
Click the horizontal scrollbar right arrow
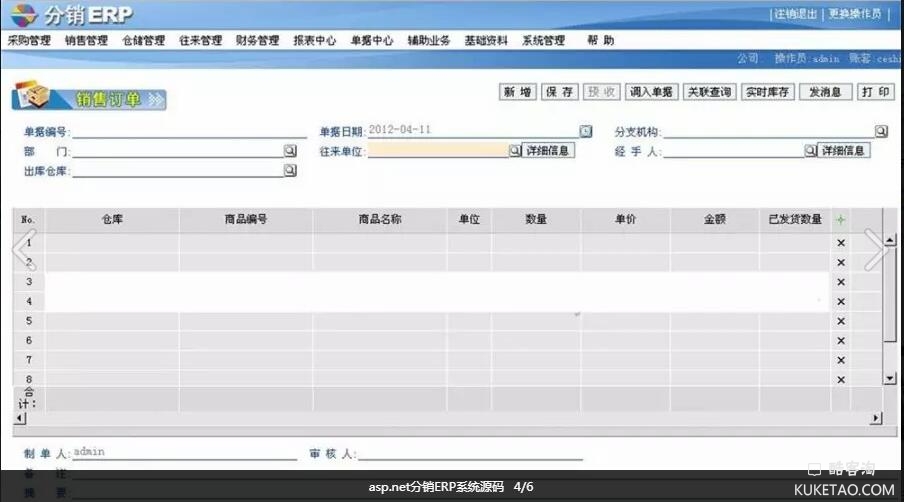point(876,418)
